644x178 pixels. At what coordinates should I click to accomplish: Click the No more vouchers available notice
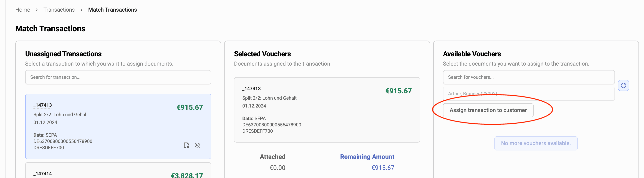[x=536, y=143]
